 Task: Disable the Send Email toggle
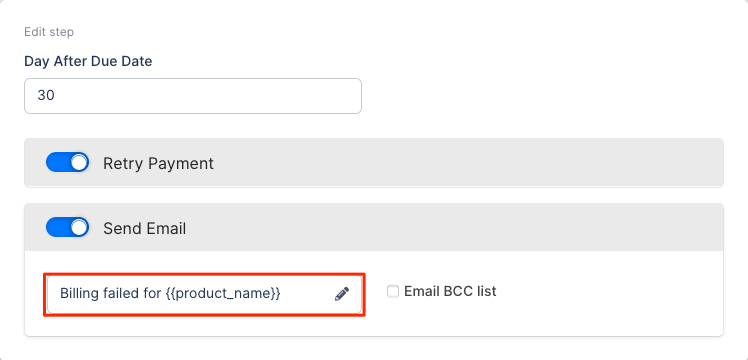[x=67, y=227]
